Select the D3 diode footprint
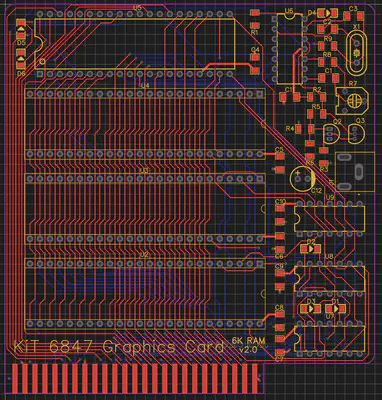Screen dimensions: 382x400 [x=311, y=309]
